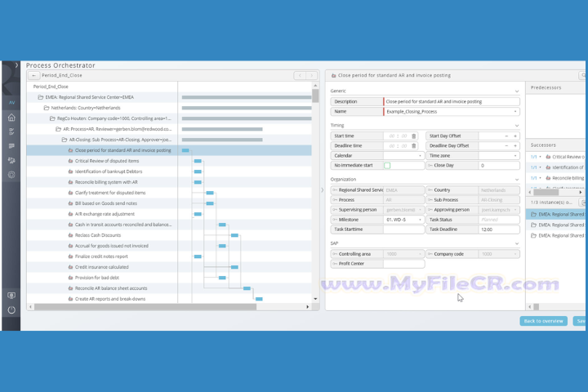Decrease Deadline Day Offset with minus
This screenshot has height=392, width=588.
coord(506,146)
